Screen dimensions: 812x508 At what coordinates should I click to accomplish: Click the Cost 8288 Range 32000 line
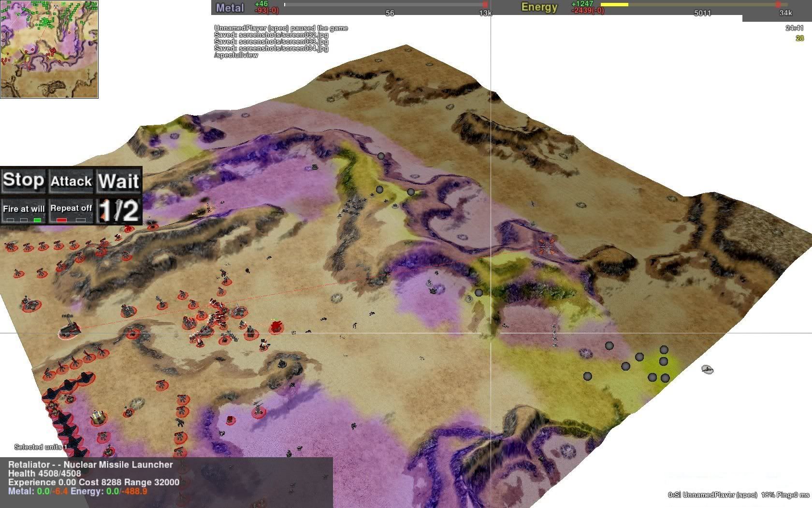click(x=94, y=482)
